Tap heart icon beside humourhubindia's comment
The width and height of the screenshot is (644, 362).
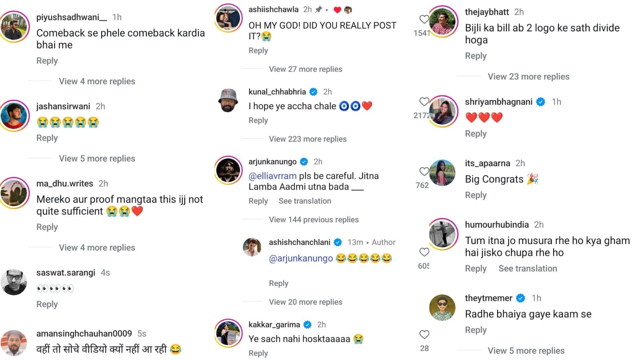coord(424,252)
